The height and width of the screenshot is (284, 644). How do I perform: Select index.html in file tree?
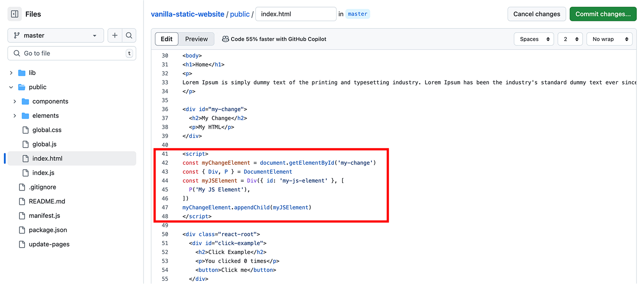click(x=72, y=159)
